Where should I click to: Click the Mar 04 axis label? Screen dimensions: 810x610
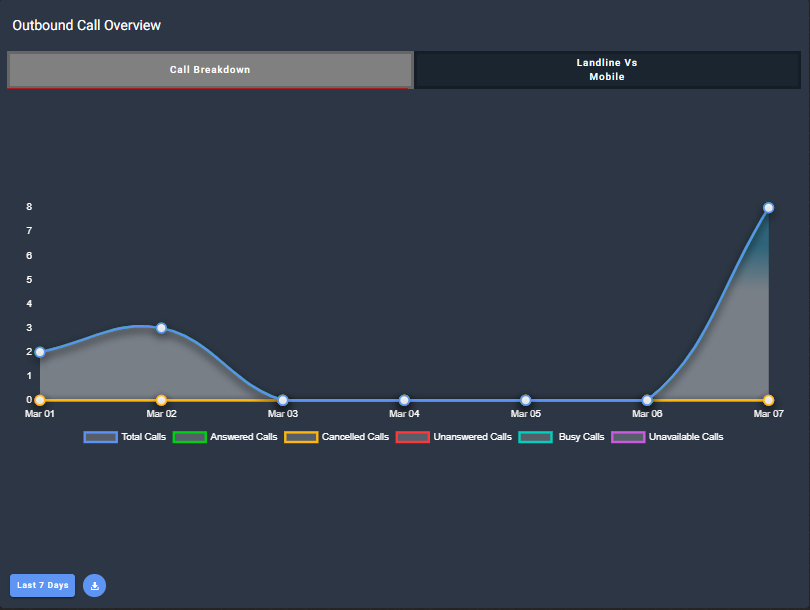click(404, 414)
